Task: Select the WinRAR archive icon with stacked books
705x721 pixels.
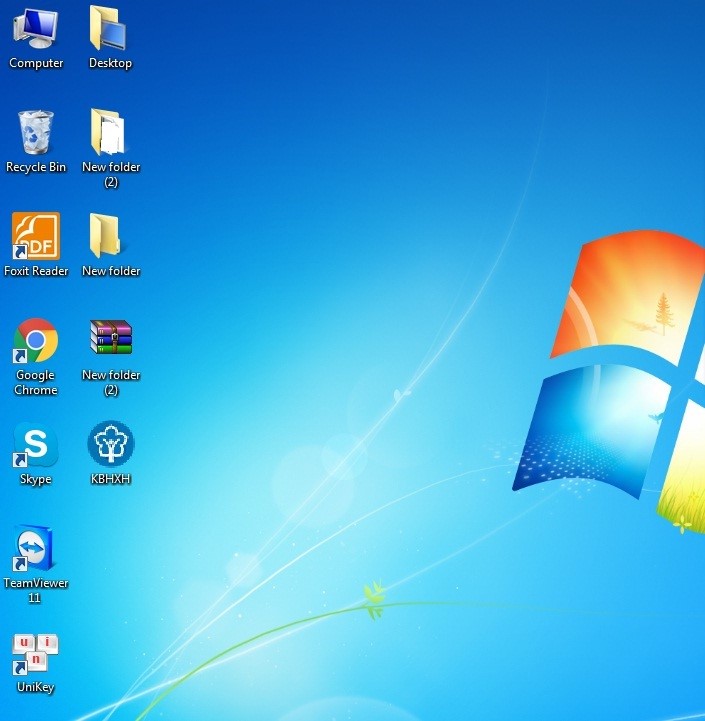Action: (110, 340)
